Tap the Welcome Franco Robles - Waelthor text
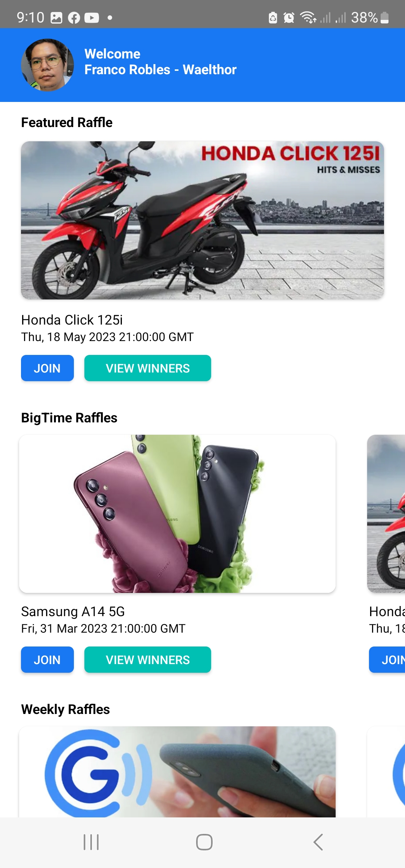Viewport: 405px width, 868px height. tap(160, 62)
